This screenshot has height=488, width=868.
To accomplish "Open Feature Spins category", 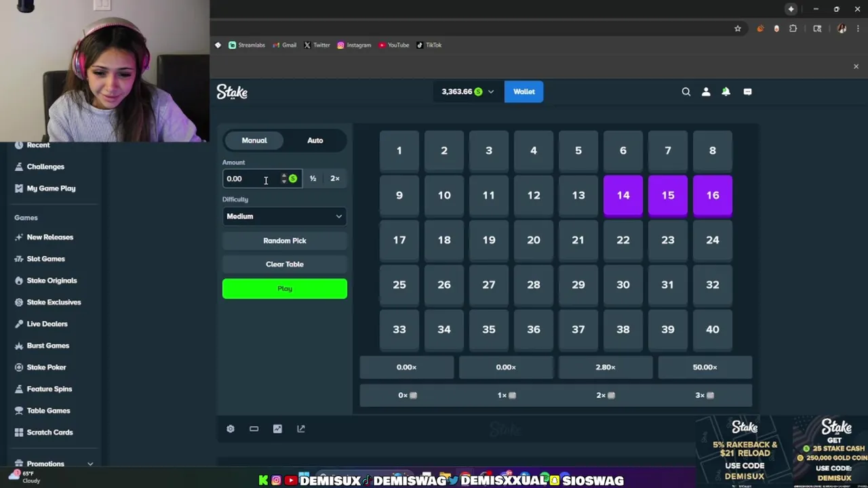I will [49, 389].
